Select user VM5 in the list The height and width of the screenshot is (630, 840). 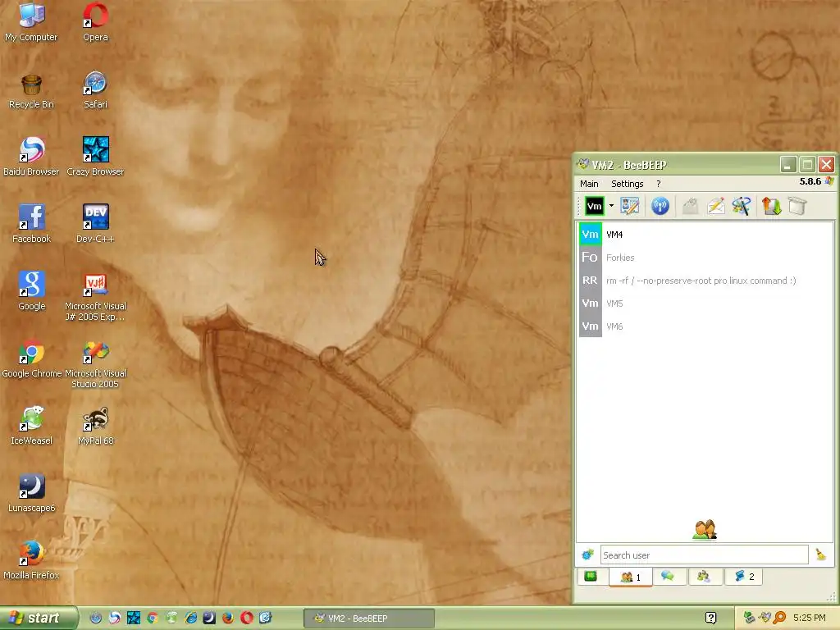pos(705,304)
